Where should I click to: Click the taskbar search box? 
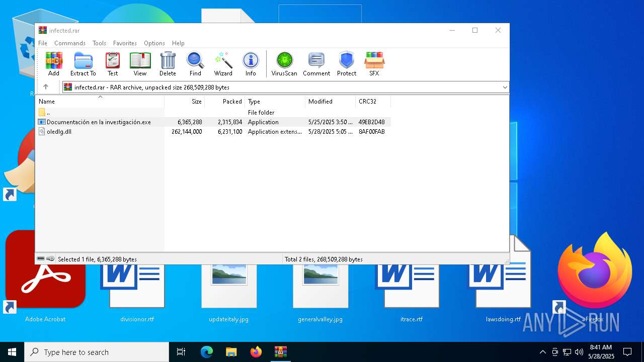[97, 352]
